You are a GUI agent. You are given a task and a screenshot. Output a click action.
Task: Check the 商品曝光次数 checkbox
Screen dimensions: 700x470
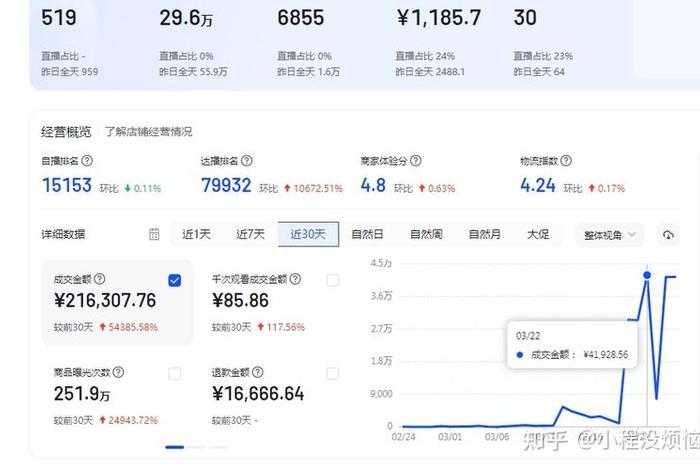(175, 373)
